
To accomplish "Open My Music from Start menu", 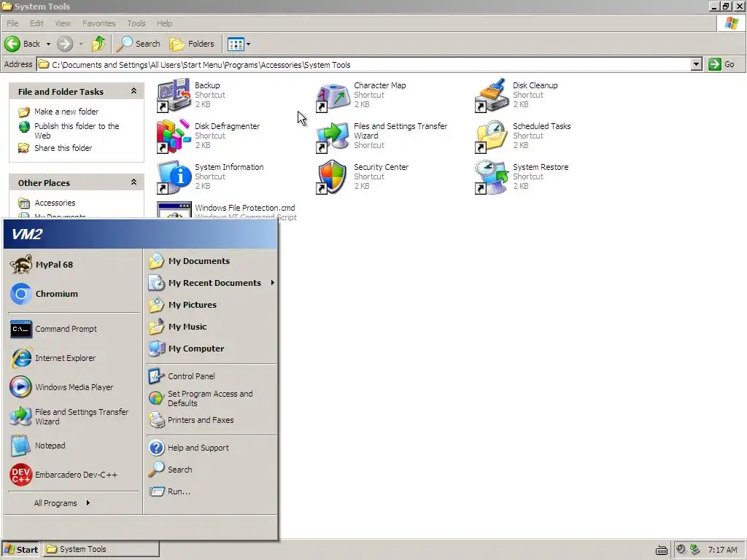I will (x=211, y=327).
